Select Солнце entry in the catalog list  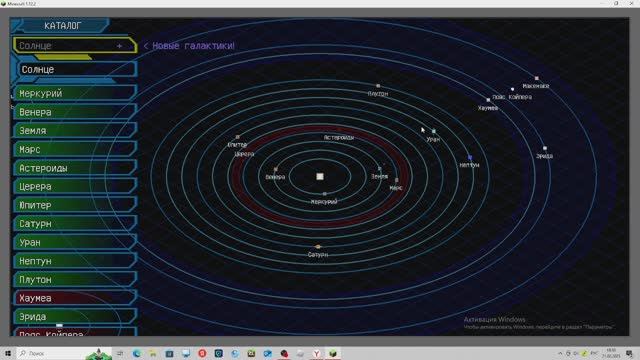(x=77, y=69)
